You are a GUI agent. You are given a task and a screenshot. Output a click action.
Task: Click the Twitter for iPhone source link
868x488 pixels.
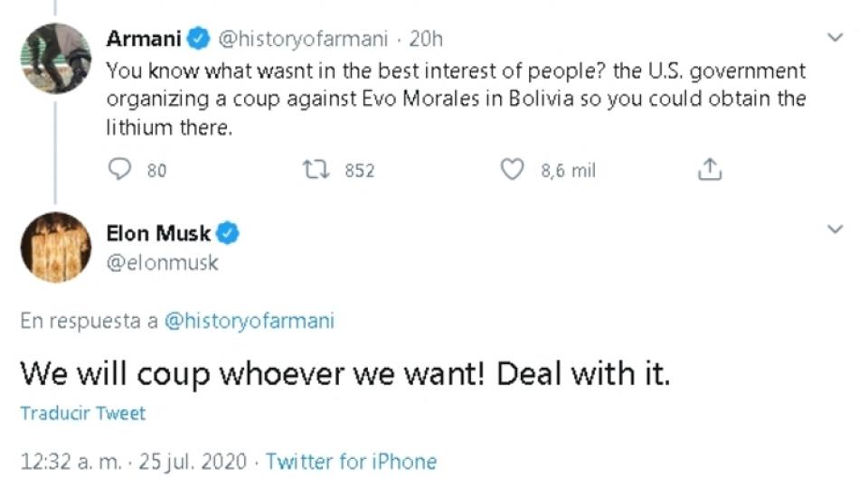(351, 462)
